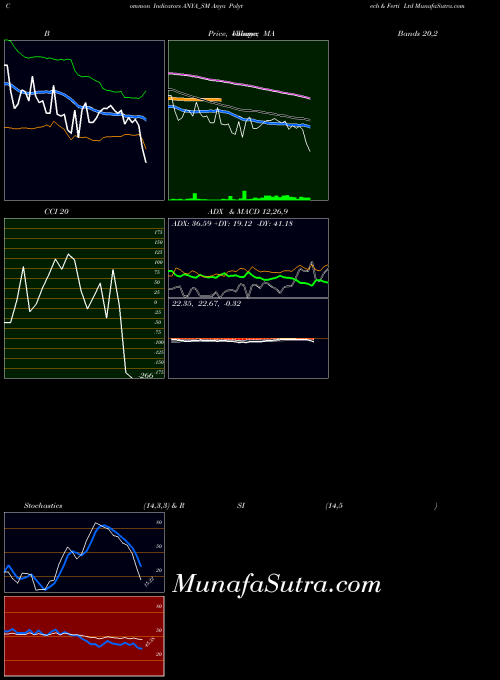Click the 100 level on the CCI scale
Screen dimensions: 500x680
pyautogui.click(x=159, y=262)
